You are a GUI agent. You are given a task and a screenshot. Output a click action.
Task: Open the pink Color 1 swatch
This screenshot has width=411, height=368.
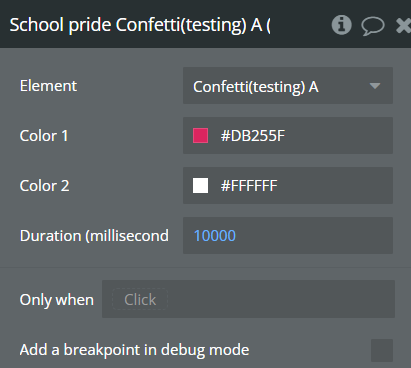[201, 136]
